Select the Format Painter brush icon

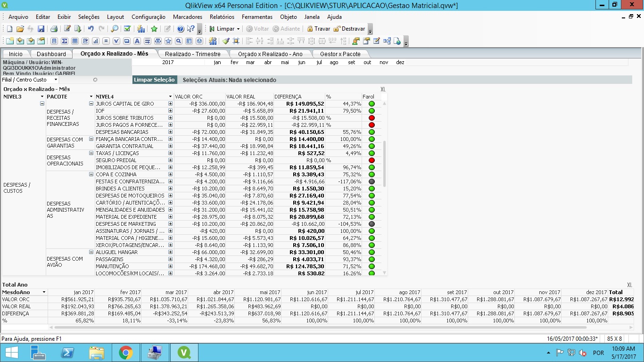tap(226, 41)
